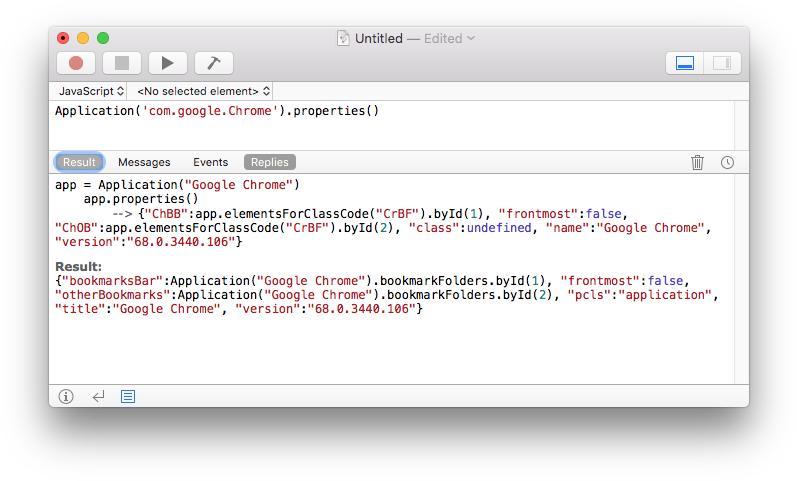Click the app = Application("Google Chrome") line
797x481 pixels.
click(177, 185)
